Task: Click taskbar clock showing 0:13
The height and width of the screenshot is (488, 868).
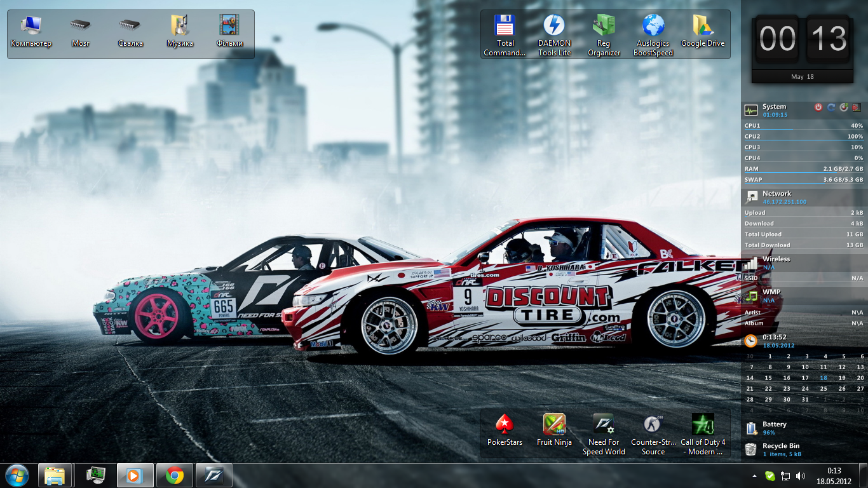Action: pos(834,476)
